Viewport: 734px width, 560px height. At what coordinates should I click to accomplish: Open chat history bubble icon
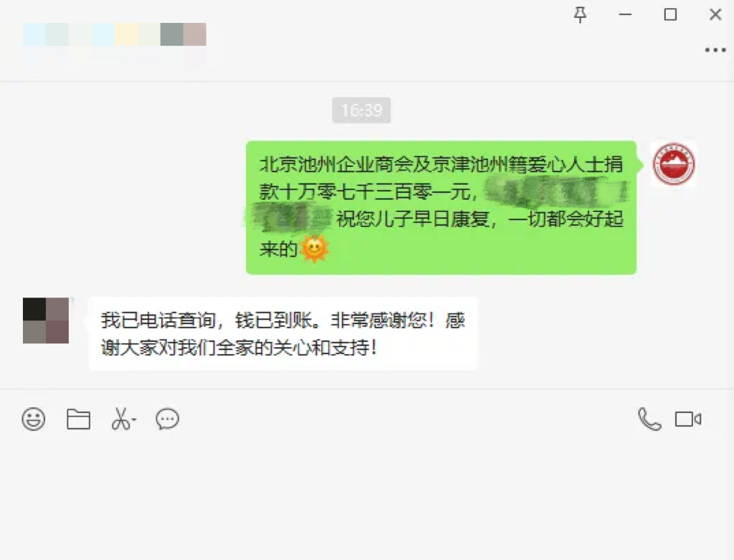[167, 419]
